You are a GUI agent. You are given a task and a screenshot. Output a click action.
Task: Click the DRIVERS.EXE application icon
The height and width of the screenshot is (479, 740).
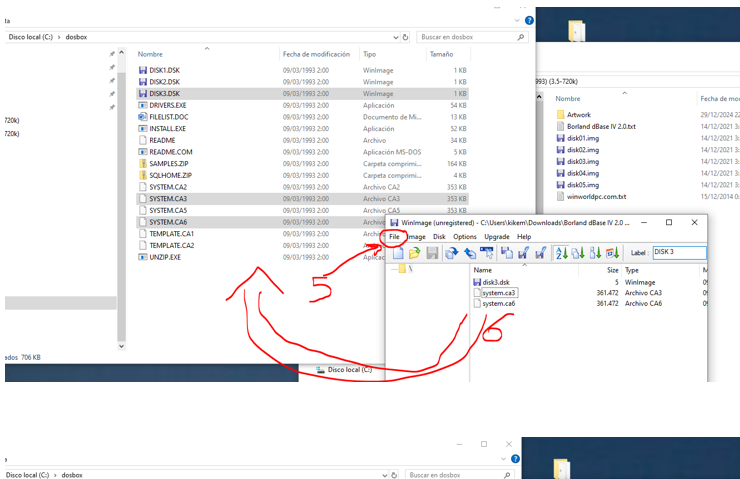pos(143,105)
